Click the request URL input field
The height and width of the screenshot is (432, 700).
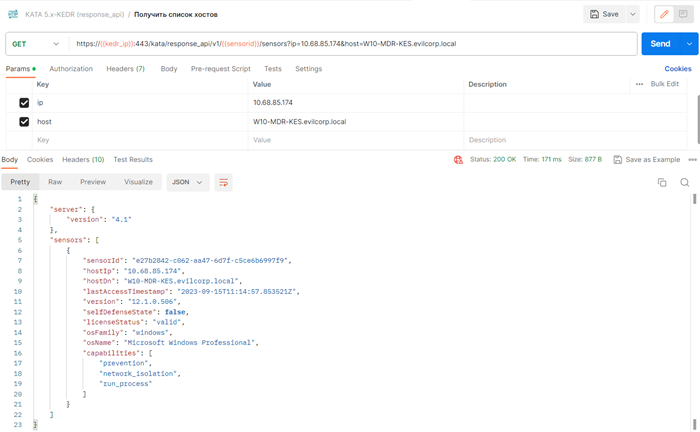tap(350, 44)
